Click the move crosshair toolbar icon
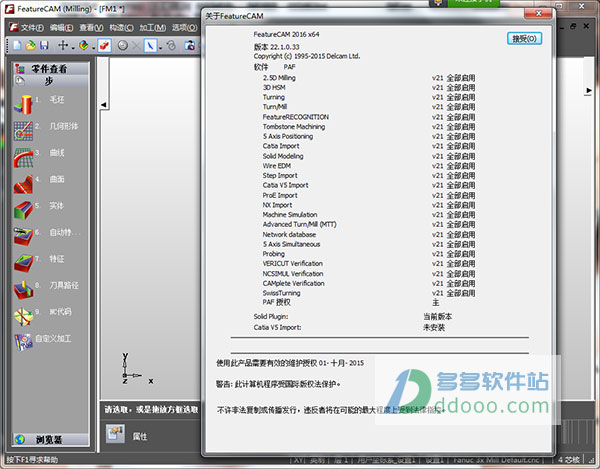The height and width of the screenshot is (469, 600). (x=63, y=46)
